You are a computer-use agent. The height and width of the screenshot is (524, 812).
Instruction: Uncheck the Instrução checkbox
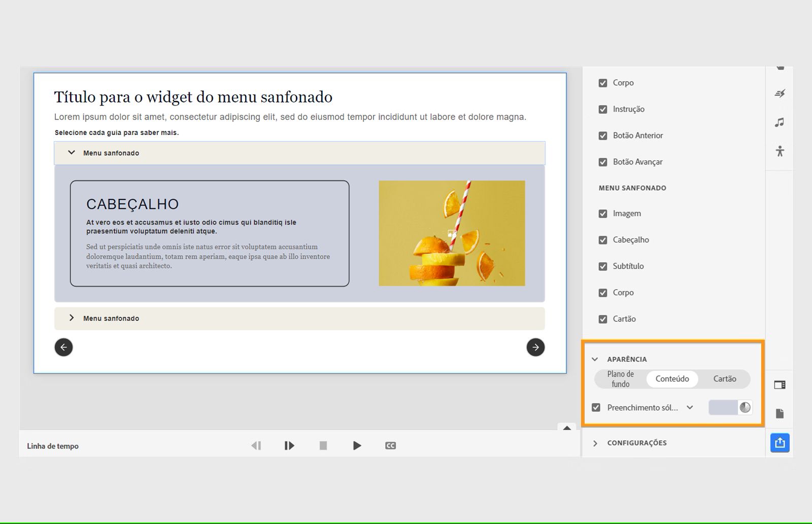coord(603,109)
